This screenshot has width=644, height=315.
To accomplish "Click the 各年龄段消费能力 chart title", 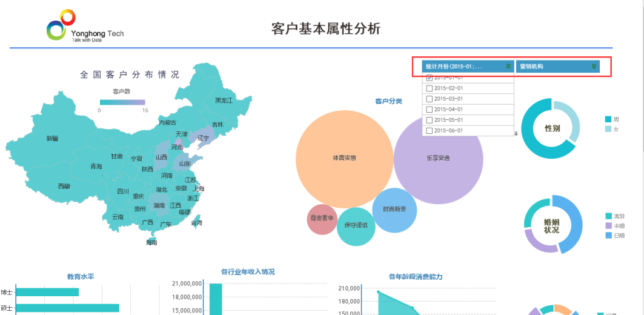I will pyautogui.click(x=416, y=277).
